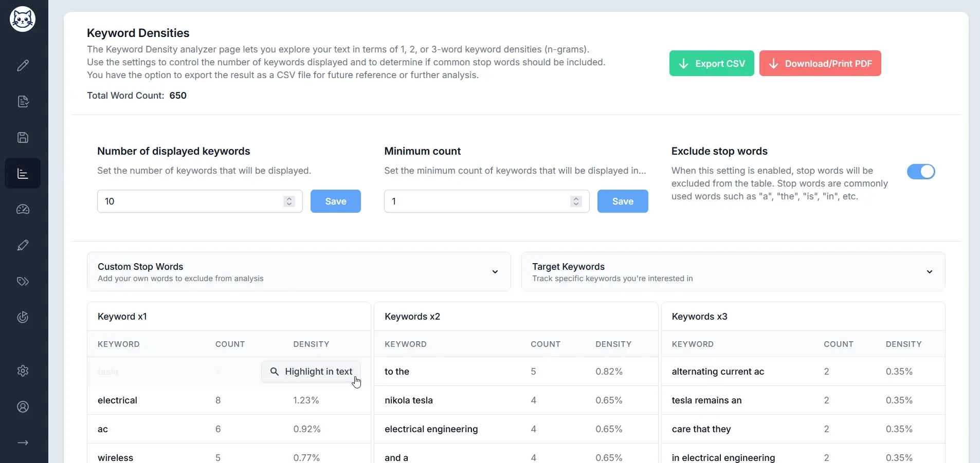The image size is (980, 463).
Task: Click the cat logo at the top
Action: click(23, 19)
